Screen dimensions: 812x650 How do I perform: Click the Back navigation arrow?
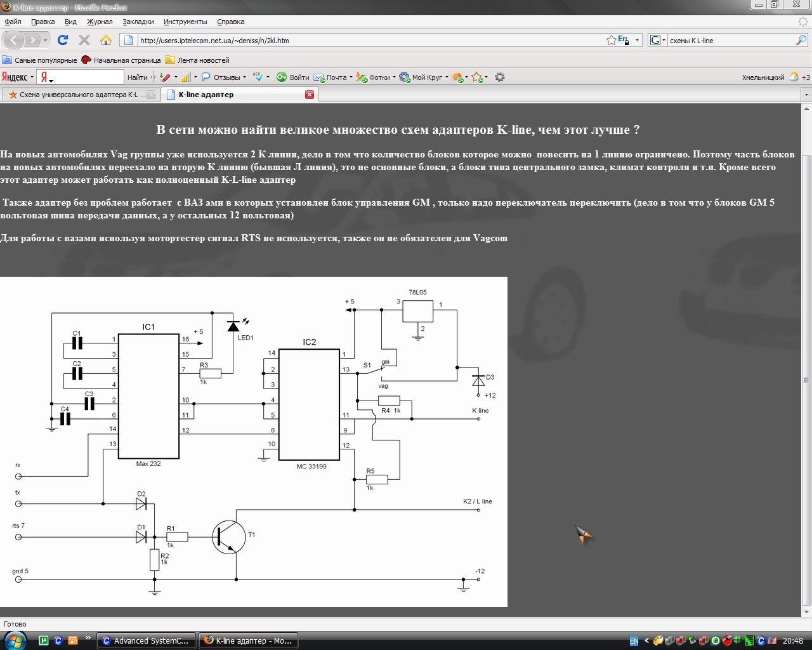point(14,40)
